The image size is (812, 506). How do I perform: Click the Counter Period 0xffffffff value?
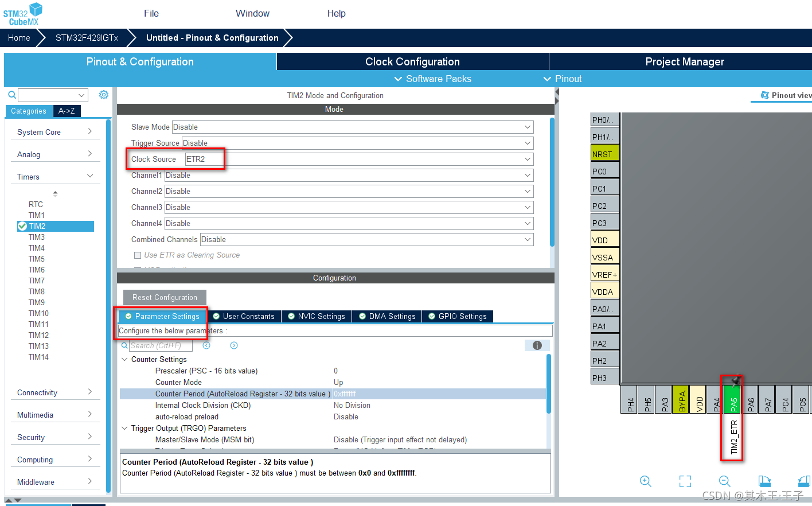click(345, 394)
